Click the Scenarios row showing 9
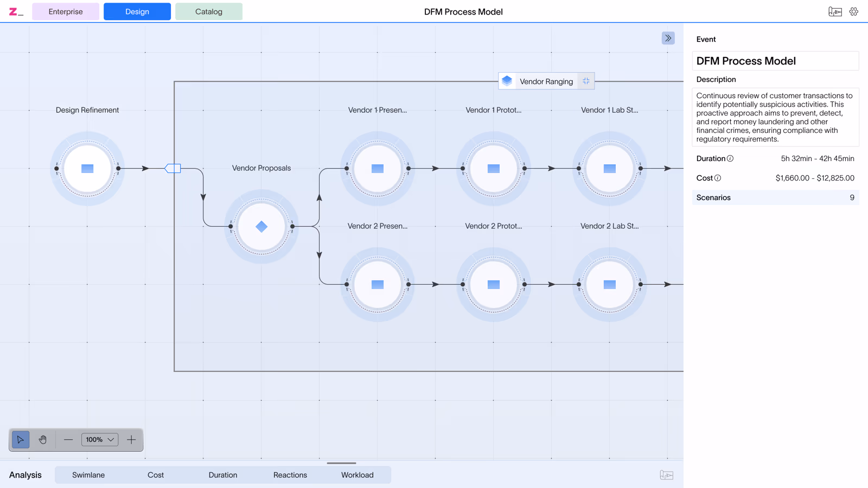The width and height of the screenshot is (868, 488). pyautogui.click(x=776, y=197)
